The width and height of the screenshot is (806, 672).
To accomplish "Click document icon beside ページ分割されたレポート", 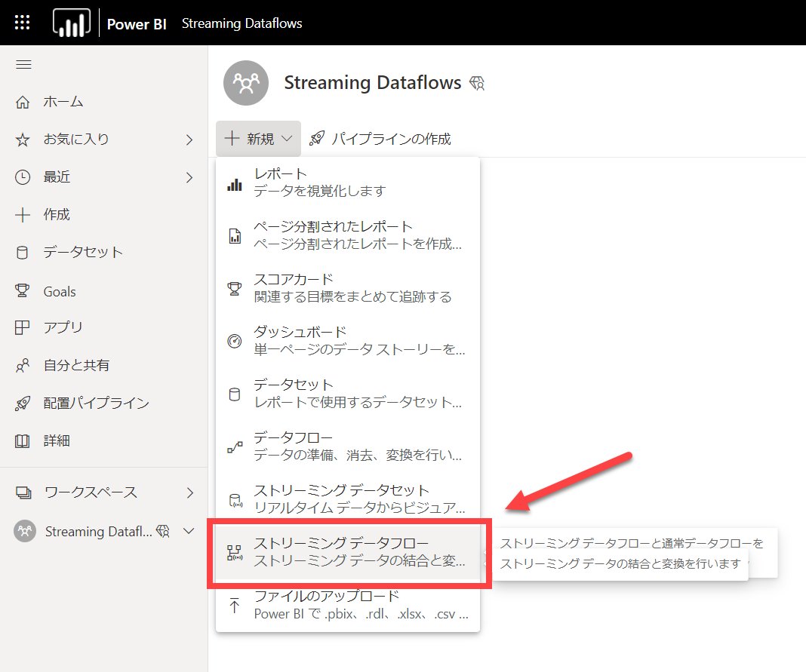I will (x=235, y=236).
